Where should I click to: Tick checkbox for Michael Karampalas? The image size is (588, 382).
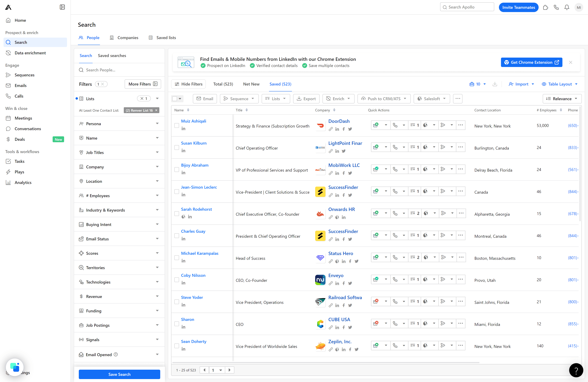[x=177, y=258]
